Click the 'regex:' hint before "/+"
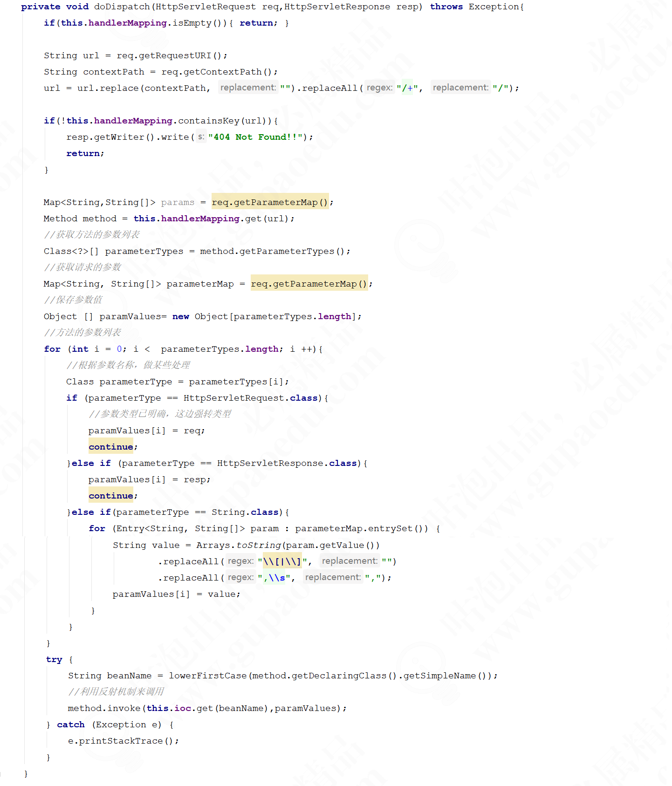The height and width of the screenshot is (786, 672). [x=379, y=88]
